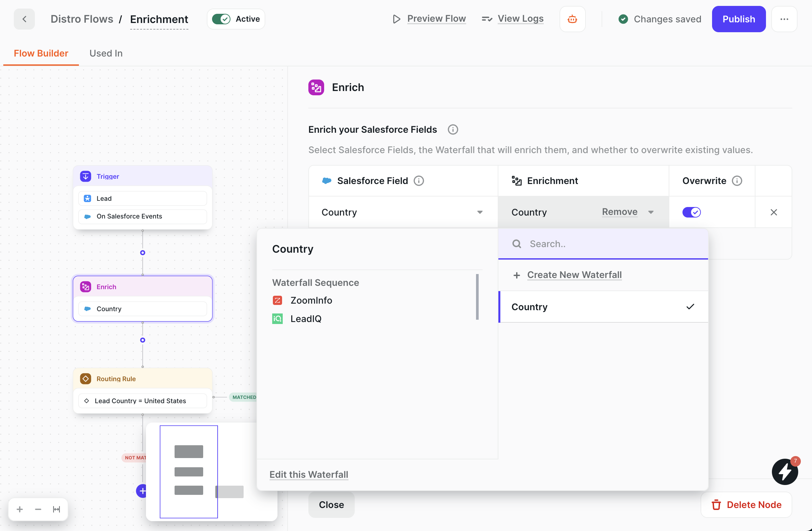
Task: Select the Trigger node header
Action: tap(143, 176)
